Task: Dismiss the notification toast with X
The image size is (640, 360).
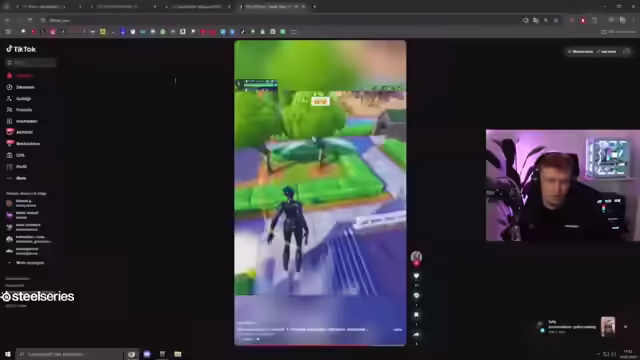Action: pyautogui.click(x=625, y=327)
